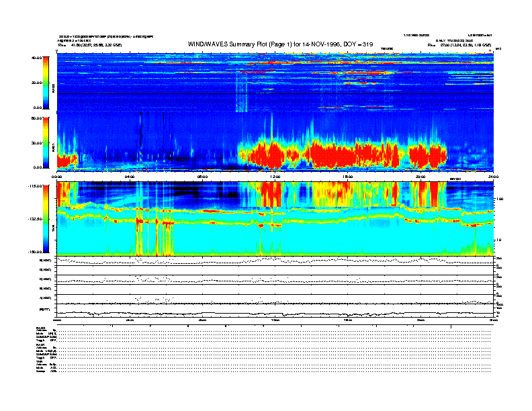The image size is (532, 411).
Task: Click the WIND/WAVES Summary Plot title
Action: (x=280, y=44)
